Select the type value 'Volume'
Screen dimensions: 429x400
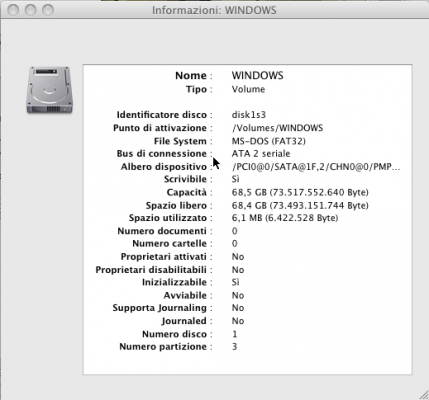[x=248, y=89]
